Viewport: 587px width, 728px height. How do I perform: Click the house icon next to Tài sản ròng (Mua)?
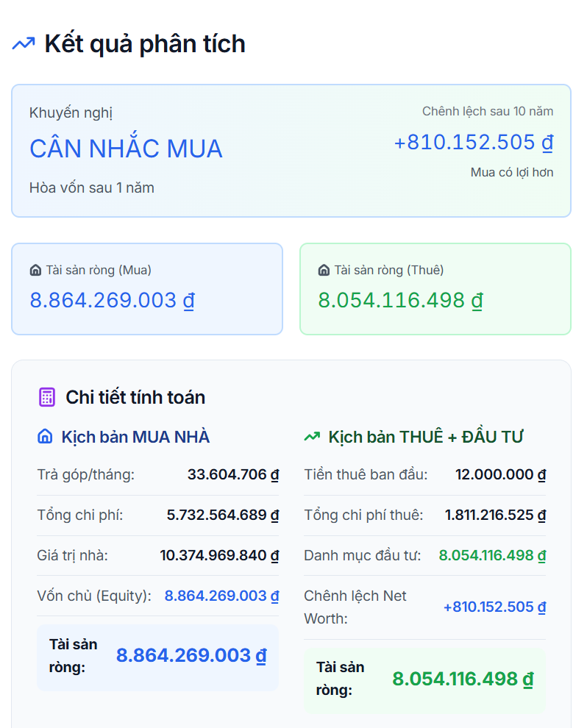(35, 270)
